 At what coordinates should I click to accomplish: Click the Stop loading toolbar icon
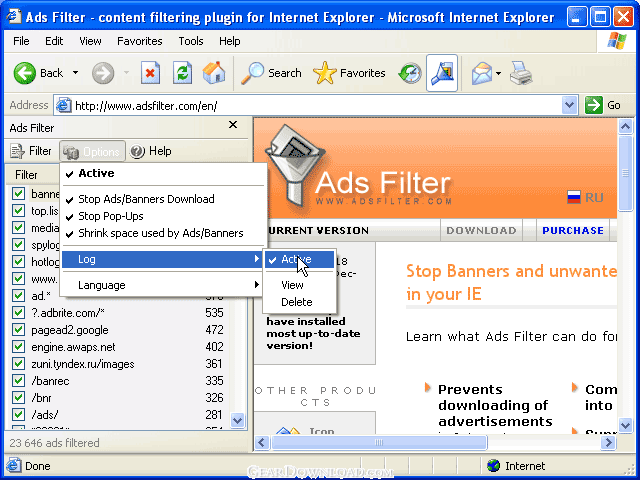click(151, 73)
